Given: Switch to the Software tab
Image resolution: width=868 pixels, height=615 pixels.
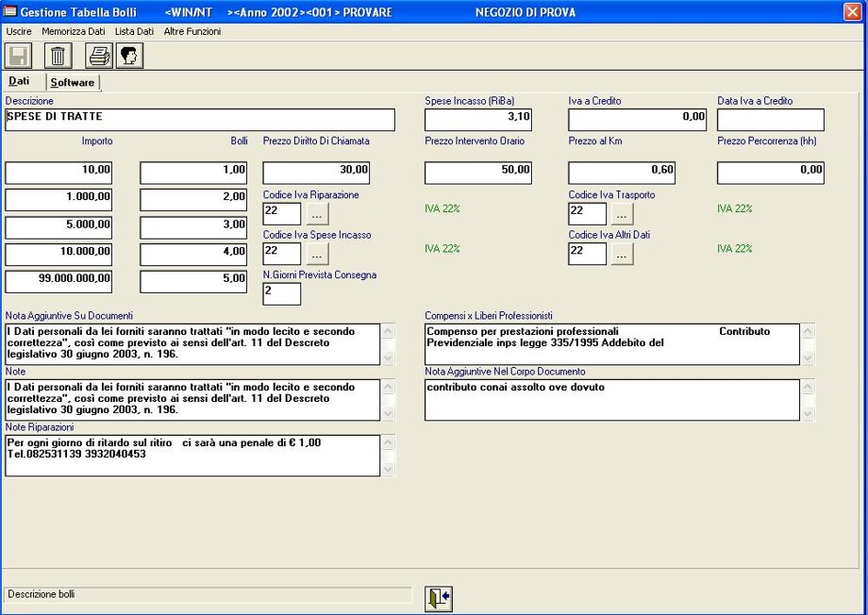Looking at the screenshot, I should pyautogui.click(x=73, y=83).
